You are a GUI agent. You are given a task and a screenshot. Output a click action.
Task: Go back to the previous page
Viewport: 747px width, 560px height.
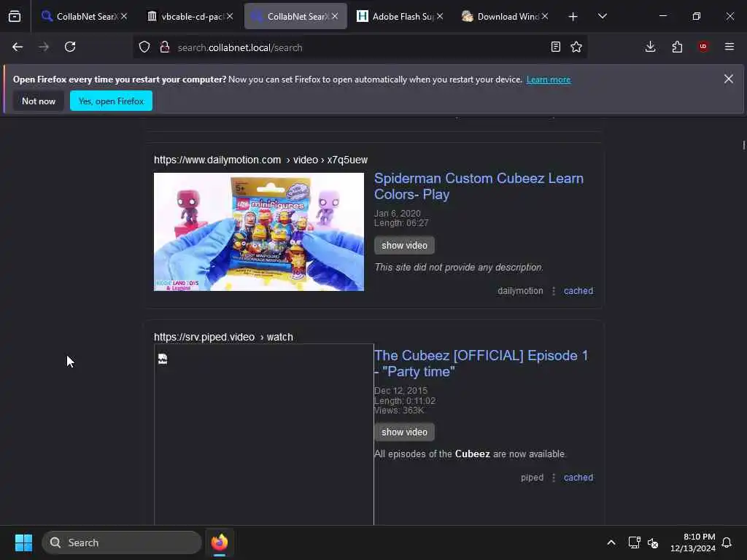click(x=18, y=47)
